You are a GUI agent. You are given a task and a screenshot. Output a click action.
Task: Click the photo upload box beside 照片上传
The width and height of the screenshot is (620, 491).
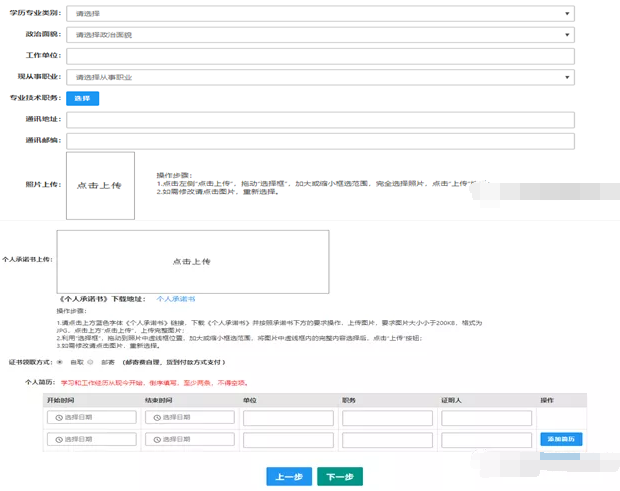click(100, 186)
